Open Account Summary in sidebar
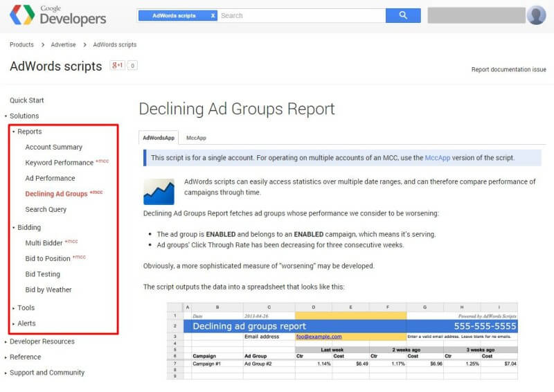This screenshot has width=554, height=392. [53, 147]
